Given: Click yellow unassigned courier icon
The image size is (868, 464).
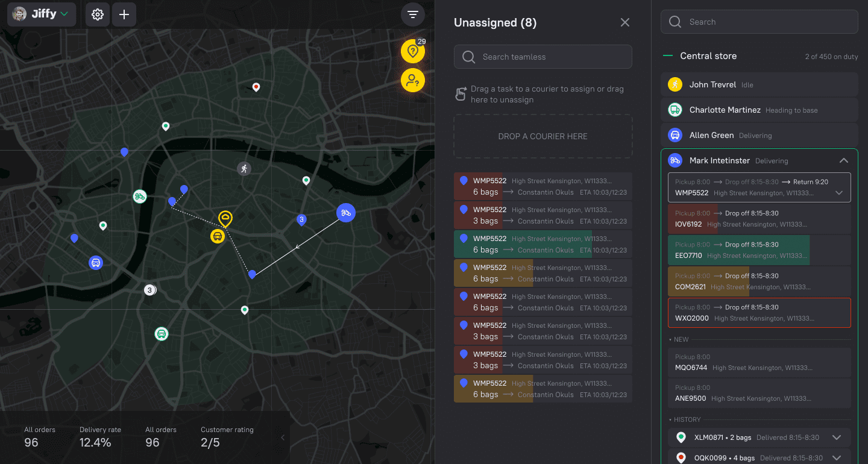Looking at the screenshot, I should click(x=413, y=80).
